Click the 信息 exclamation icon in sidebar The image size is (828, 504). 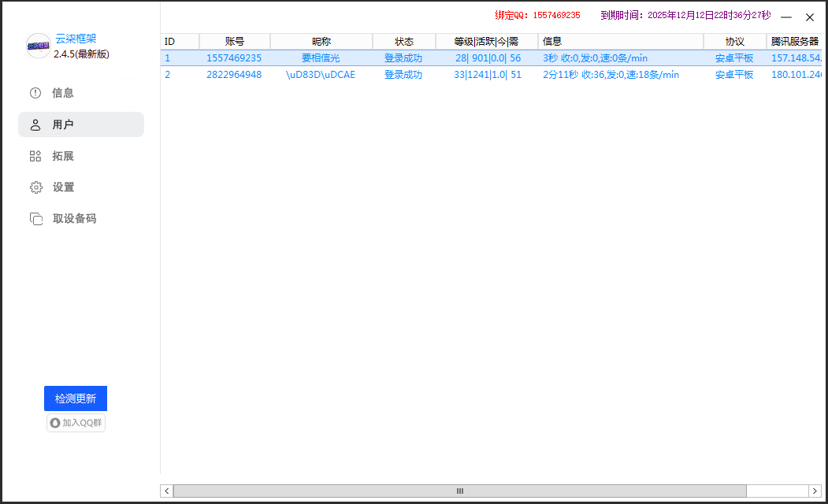click(35, 93)
